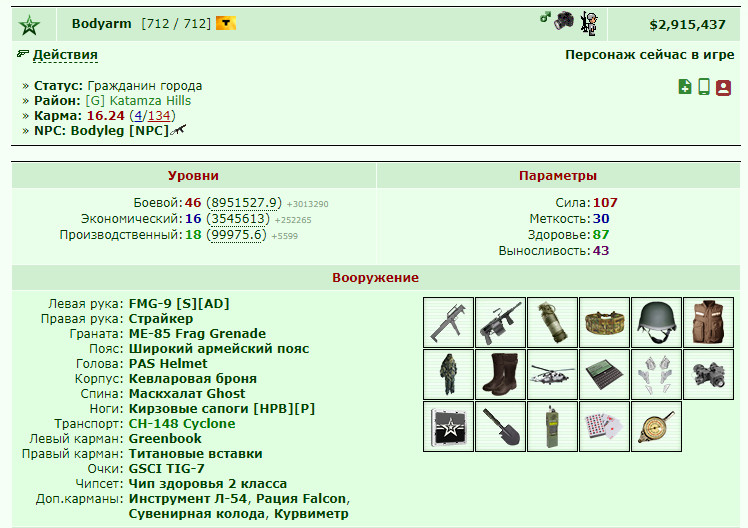Open the Действия actions link
The width and height of the screenshot is (748, 528).
65,55
